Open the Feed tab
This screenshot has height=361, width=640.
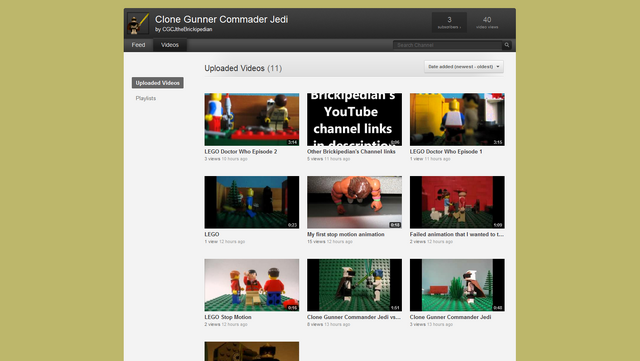[138, 45]
